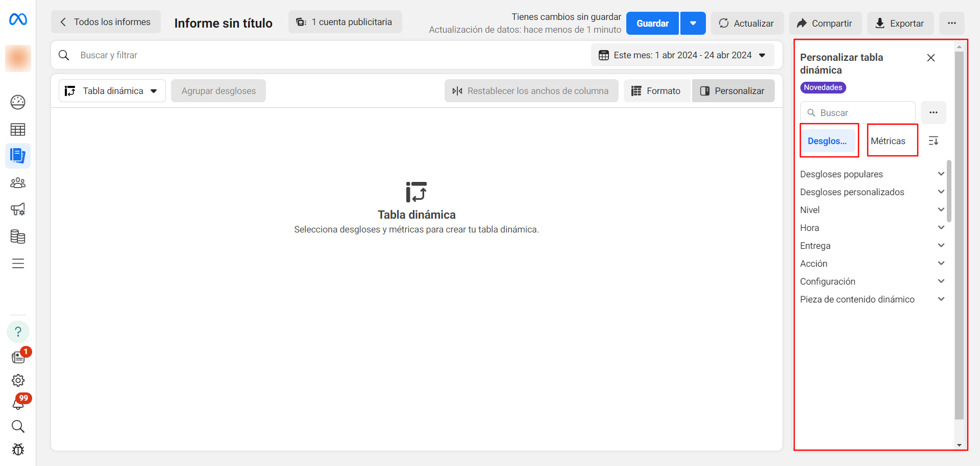Open the Formato options

[657, 91]
